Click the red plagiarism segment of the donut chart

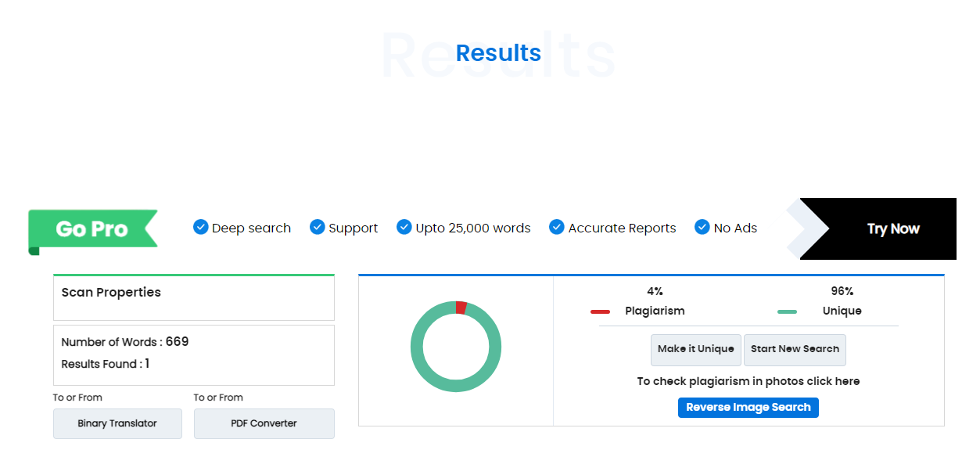[x=461, y=308]
